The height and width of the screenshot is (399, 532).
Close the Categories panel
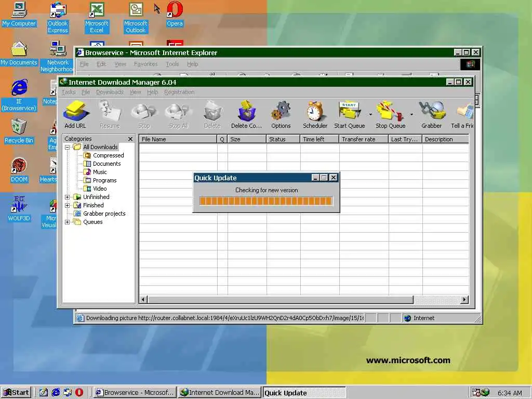130,139
